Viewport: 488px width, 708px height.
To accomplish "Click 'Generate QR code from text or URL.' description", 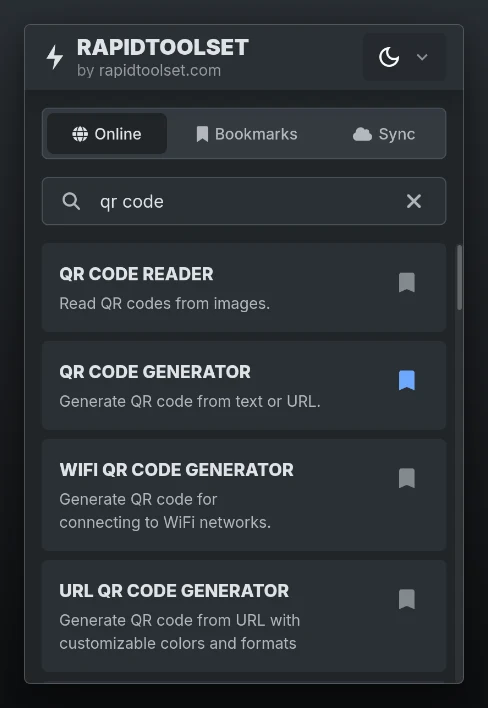I will pyautogui.click(x=190, y=401).
